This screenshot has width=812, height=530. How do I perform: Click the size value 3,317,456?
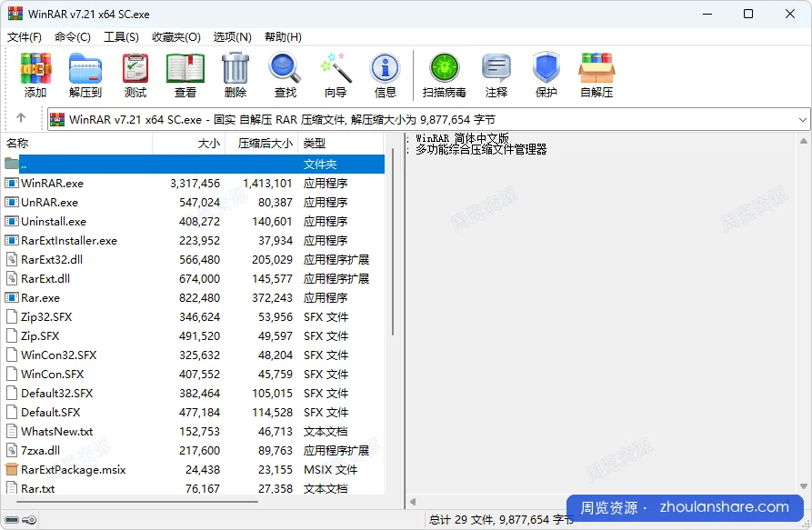(x=195, y=184)
